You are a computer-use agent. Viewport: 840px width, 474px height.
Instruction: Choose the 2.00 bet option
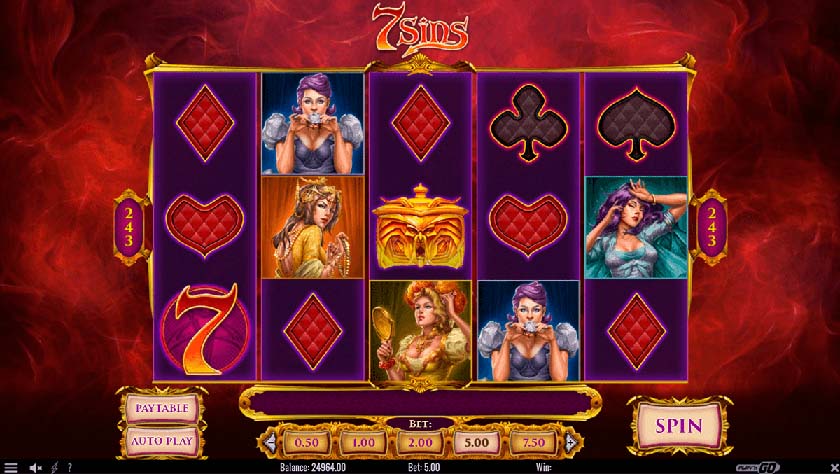click(420, 443)
